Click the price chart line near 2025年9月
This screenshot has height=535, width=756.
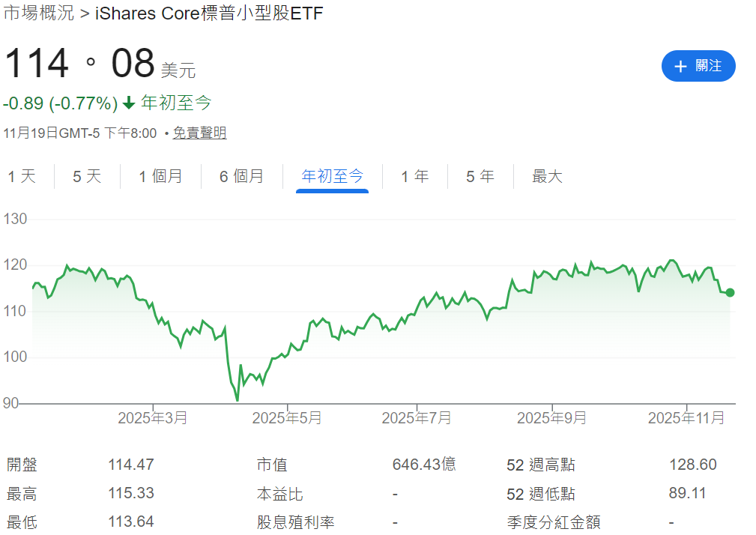(x=552, y=277)
